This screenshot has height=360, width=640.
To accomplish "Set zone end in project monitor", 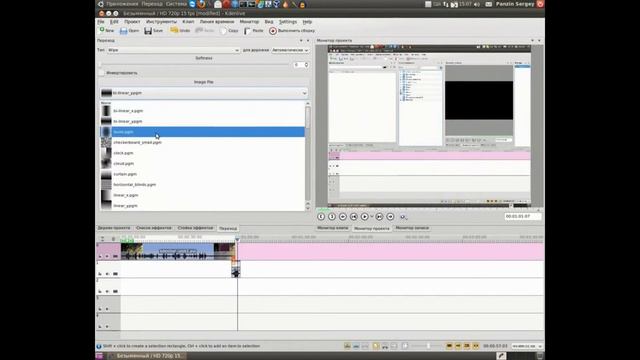I will (x=332, y=217).
